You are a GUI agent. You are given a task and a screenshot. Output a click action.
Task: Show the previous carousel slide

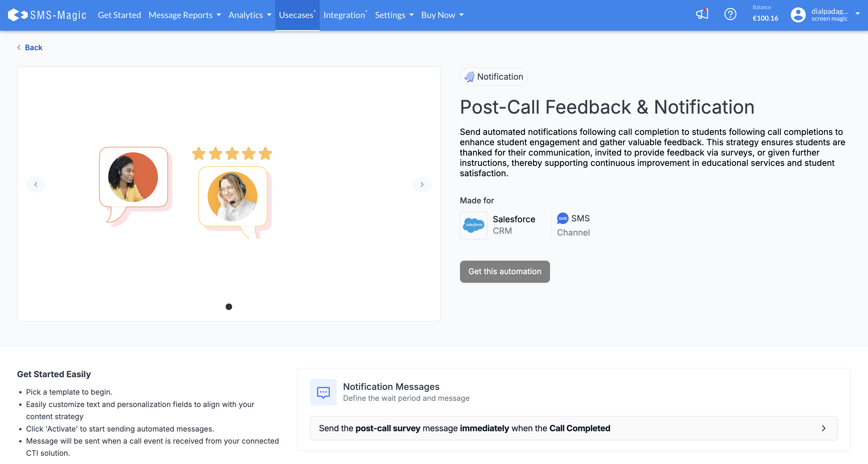[36, 184]
